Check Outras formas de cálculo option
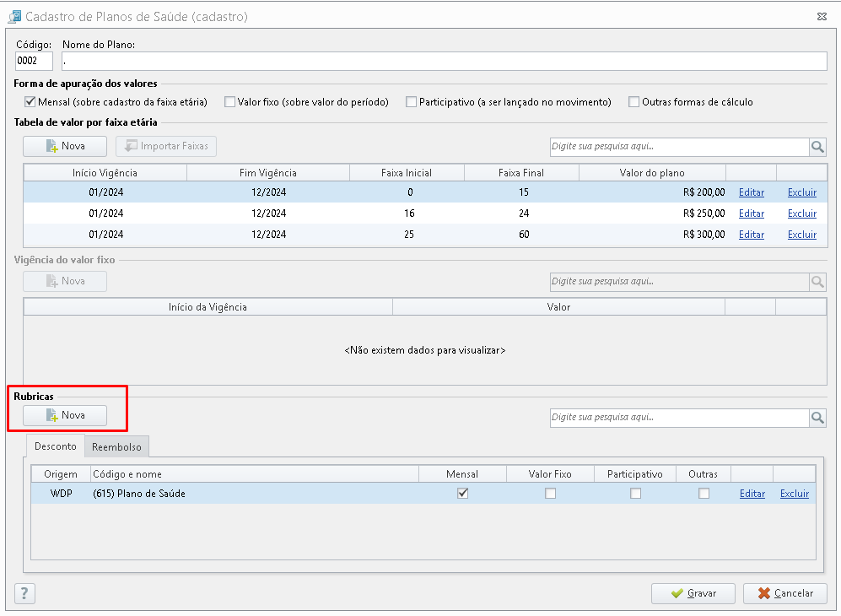This screenshot has height=616, width=841. click(633, 101)
